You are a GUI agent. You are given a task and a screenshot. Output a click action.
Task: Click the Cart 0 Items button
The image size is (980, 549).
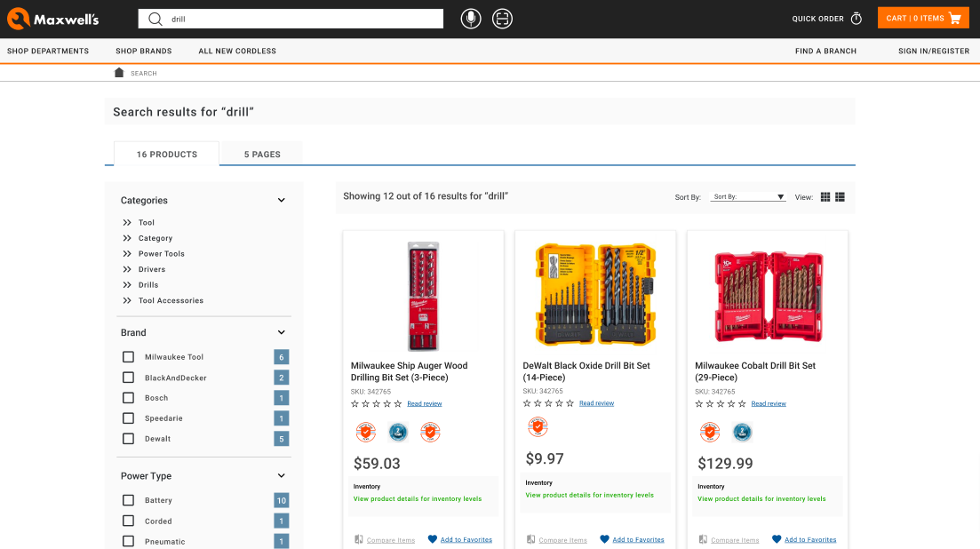coord(923,18)
